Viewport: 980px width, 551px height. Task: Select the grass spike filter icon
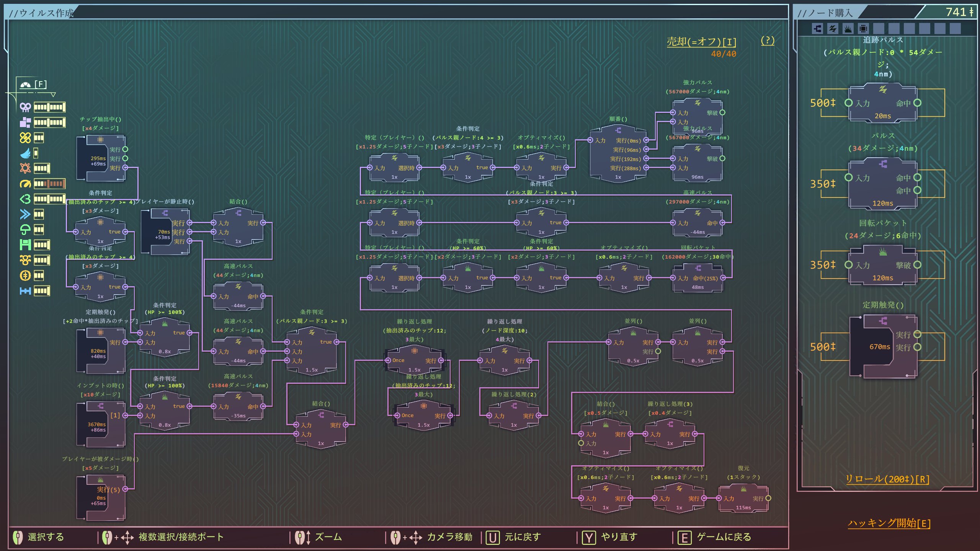tap(848, 29)
